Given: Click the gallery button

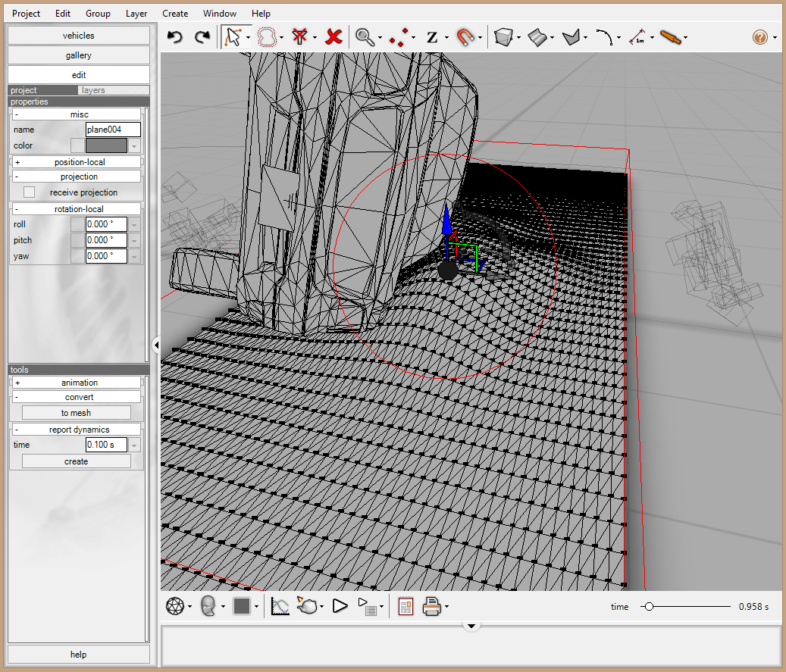Looking at the screenshot, I should click(x=79, y=55).
